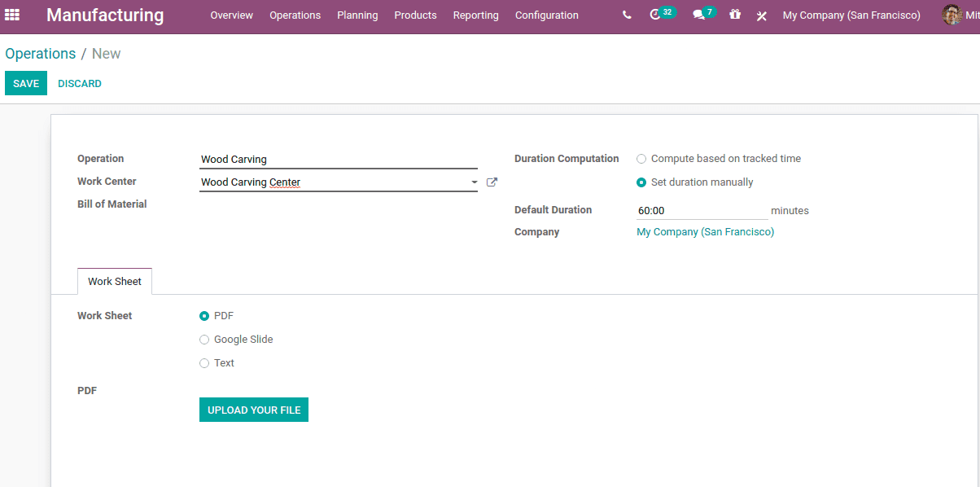Open My Company (San Francisco) link in form
Screen dimensions: 980x487
pyautogui.click(x=705, y=232)
